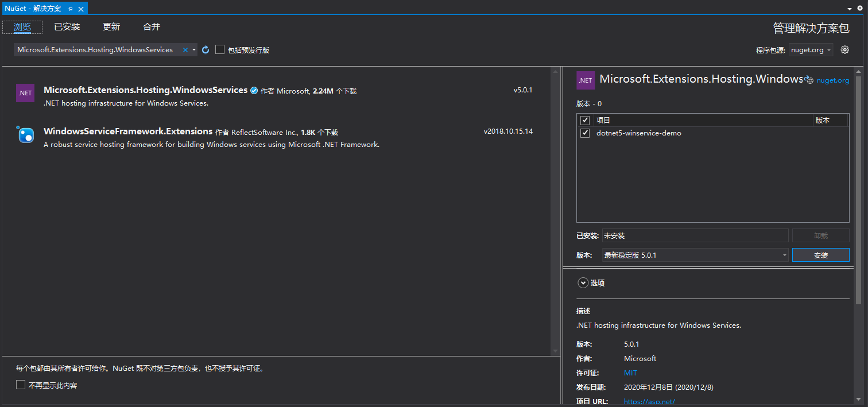Click 作者 ReflectSoftware Inc. text
The width and height of the screenshot is (868, 407).
pos(257,132)
